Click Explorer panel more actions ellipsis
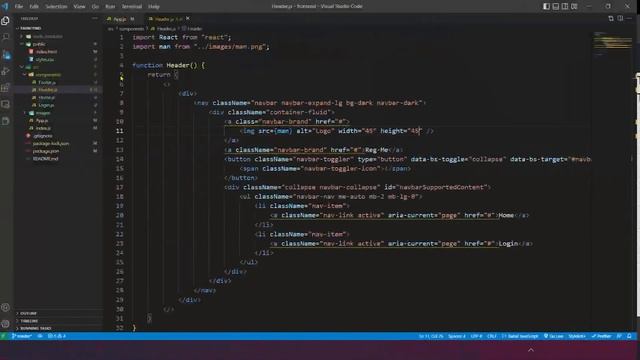Image resolution: width=640 pixels, height=360 pixels. (x=95, y=18)
